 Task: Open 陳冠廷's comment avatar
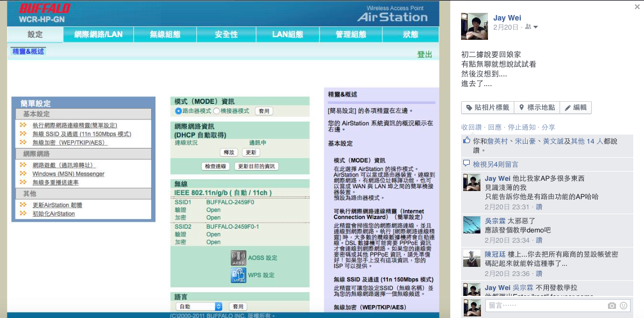point(471,258)
